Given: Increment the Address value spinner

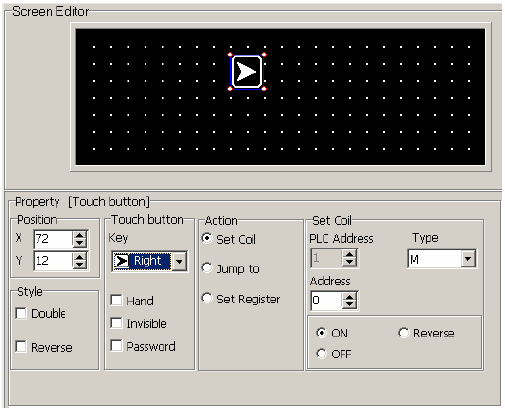Looking at the screenshot, I should tap(349, 296).
